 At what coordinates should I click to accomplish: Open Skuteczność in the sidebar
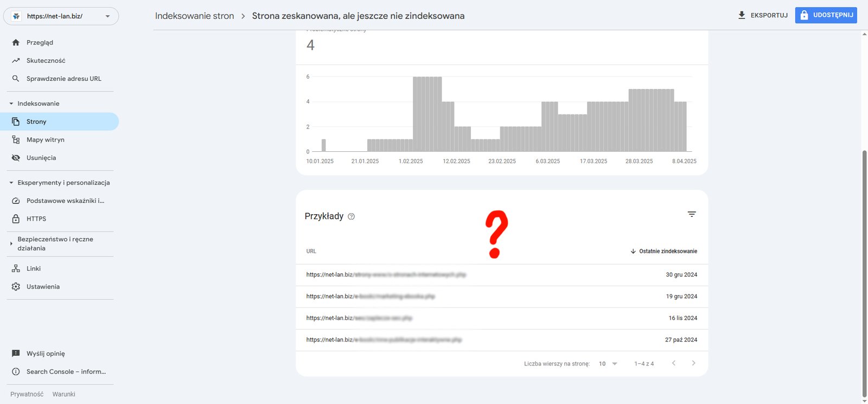click(x=46, y=61)
